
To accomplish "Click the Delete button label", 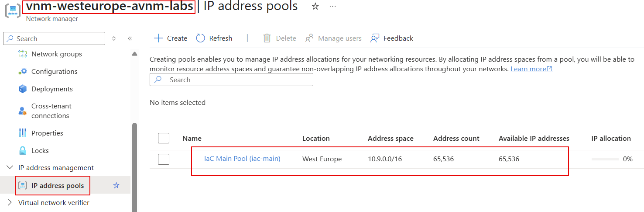I will pyautogui.click(x=286, y=38).
